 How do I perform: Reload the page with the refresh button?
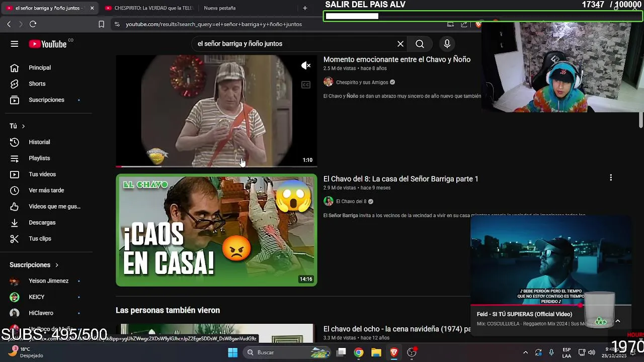(x=33, y=24)
